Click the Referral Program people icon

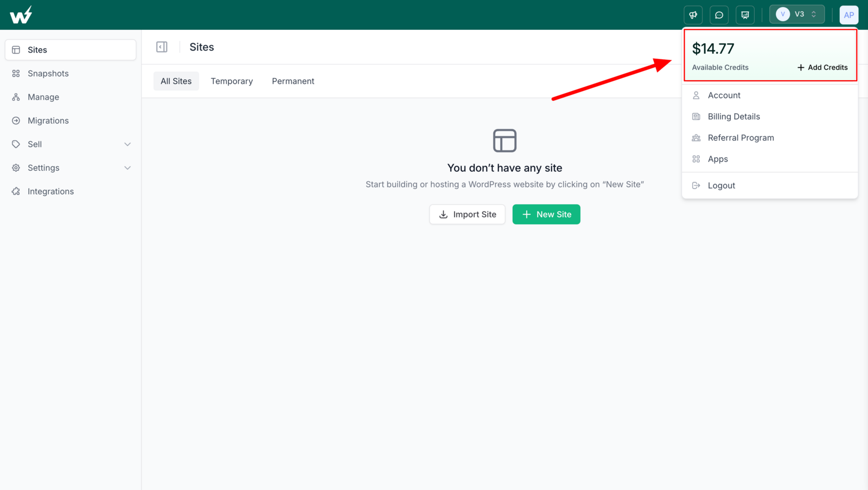[696, 138]
